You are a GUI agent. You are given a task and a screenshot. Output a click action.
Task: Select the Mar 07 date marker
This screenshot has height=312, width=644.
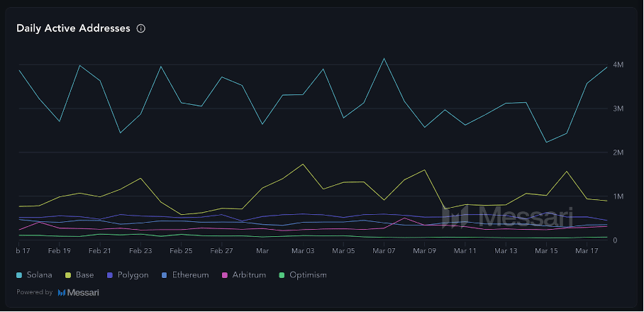coord(384,251)
